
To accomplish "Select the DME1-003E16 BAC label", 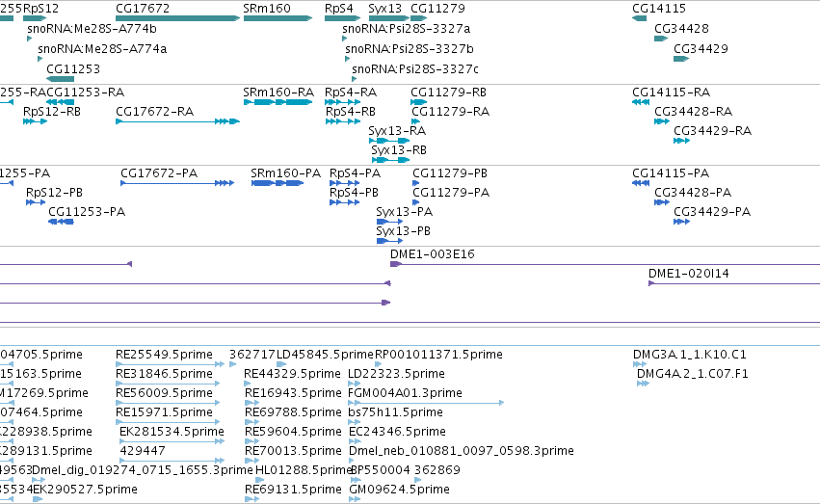I will point(433,254).
